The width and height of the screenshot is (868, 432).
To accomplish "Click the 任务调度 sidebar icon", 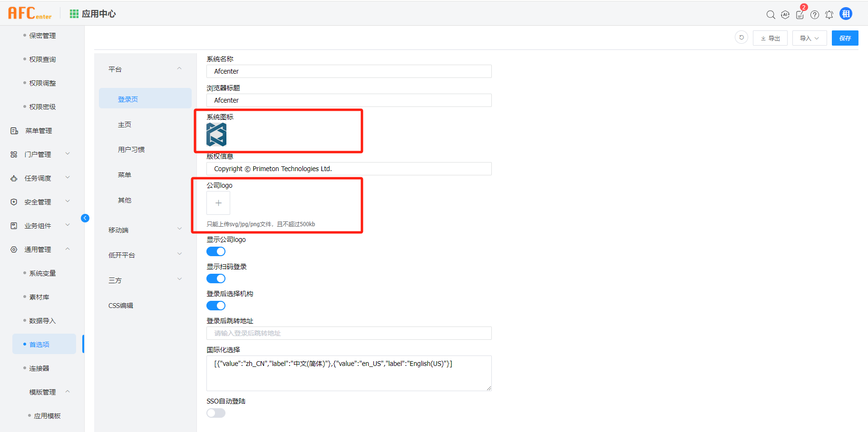I will point(14,178).
